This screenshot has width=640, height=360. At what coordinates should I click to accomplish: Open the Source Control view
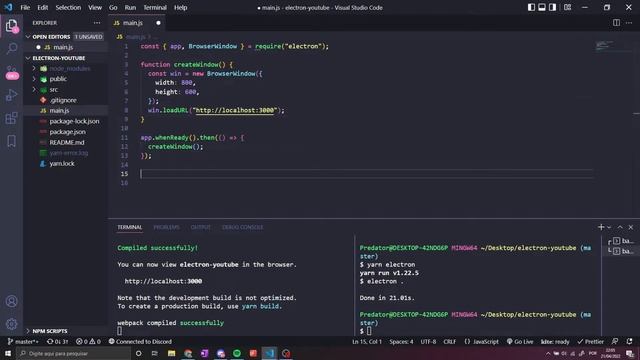pos(11,72)
